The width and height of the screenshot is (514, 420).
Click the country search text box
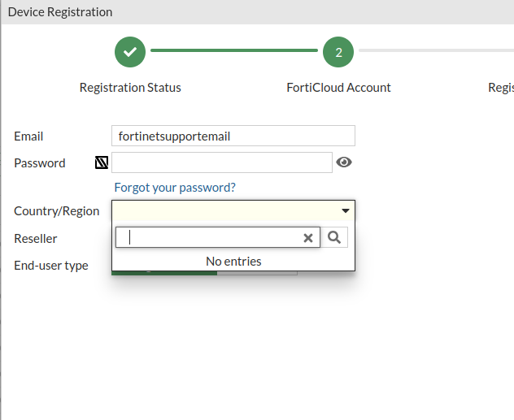click(211, 237)
